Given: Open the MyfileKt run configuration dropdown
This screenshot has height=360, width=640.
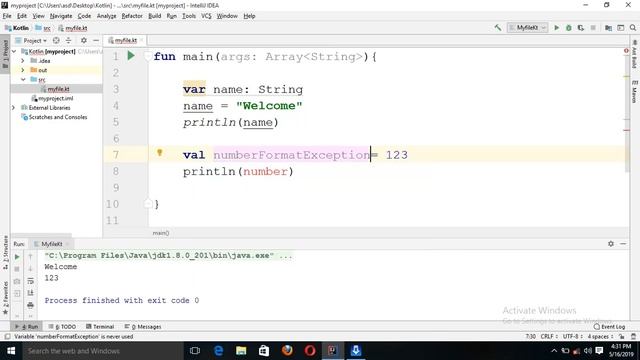Looking at the screenshot, I should [527, 28].
